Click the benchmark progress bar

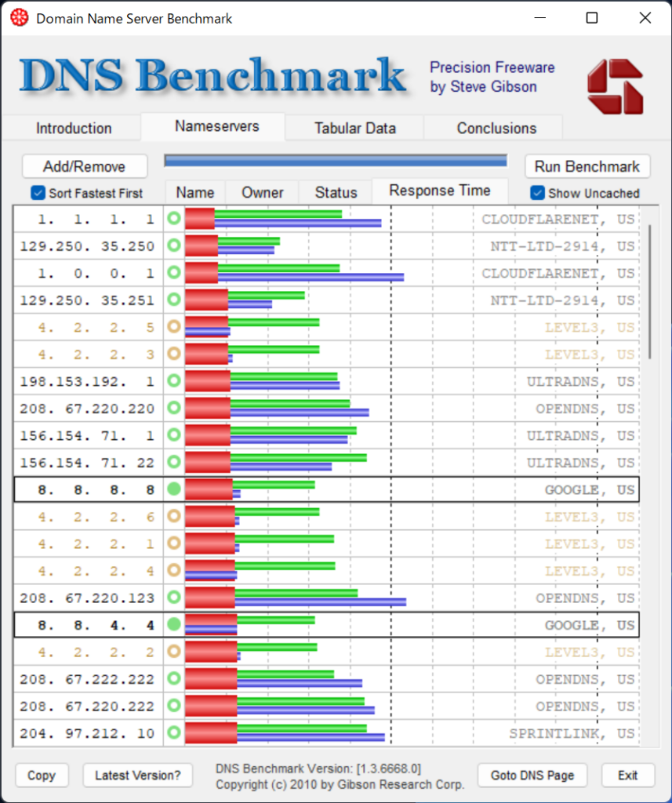(x=336, y=161)
